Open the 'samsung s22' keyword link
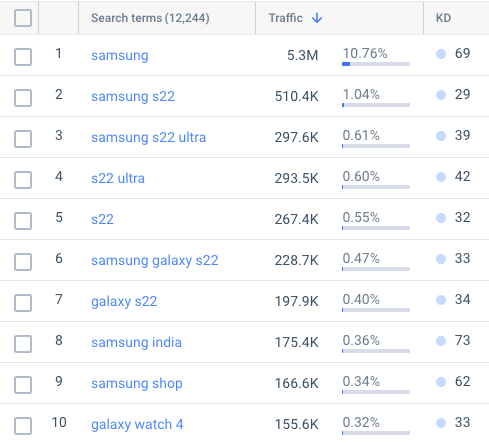 [x=133, y=96]
